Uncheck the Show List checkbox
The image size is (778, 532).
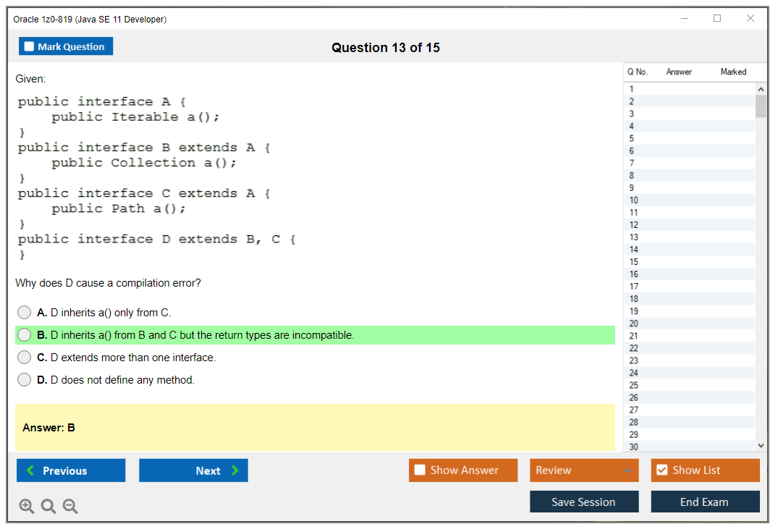click(x=661, y=470)
